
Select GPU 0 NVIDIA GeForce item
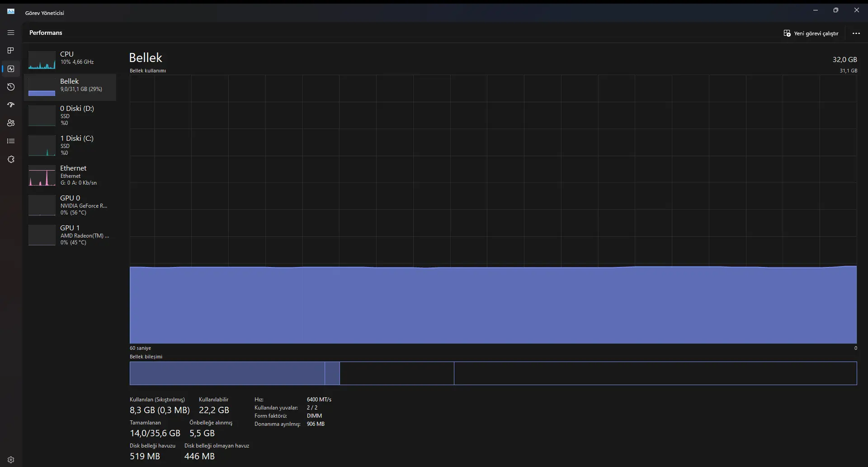[x=70, y=205]
